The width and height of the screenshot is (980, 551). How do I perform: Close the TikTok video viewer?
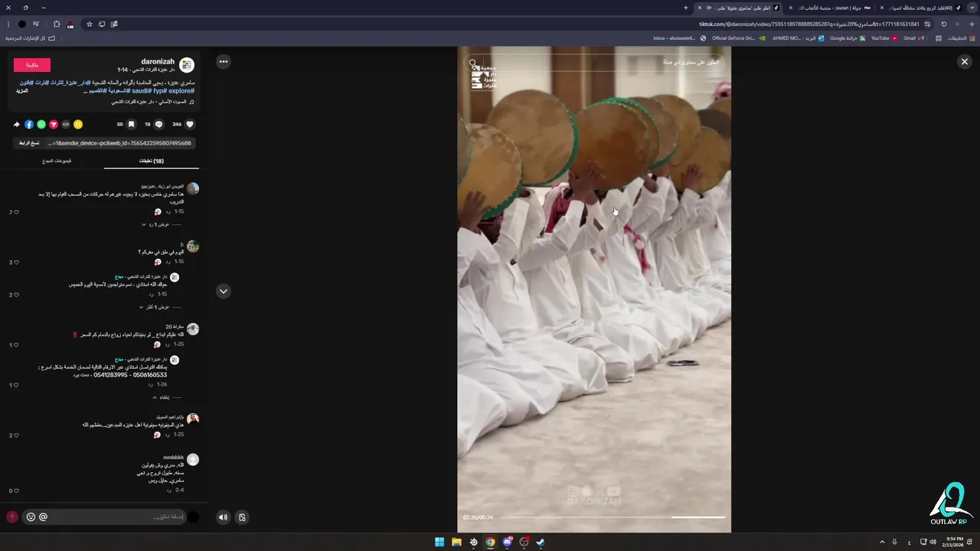(x=964, y=62)
